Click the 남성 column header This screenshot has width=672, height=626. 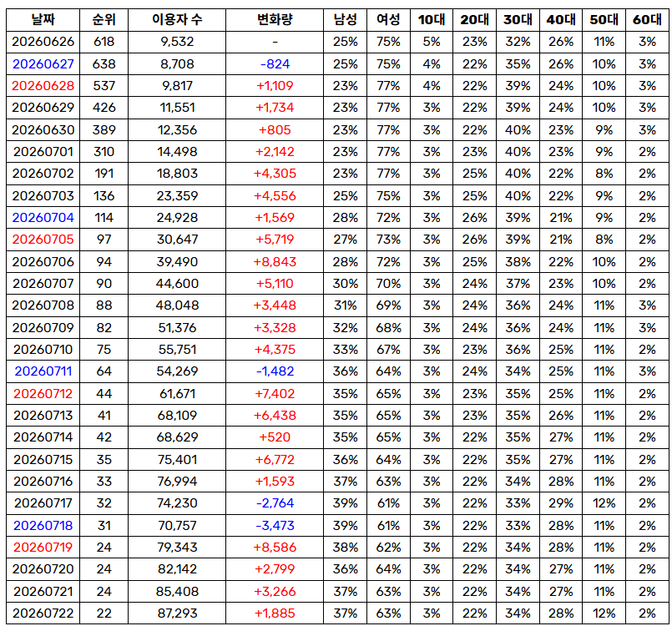pos(345,20)
